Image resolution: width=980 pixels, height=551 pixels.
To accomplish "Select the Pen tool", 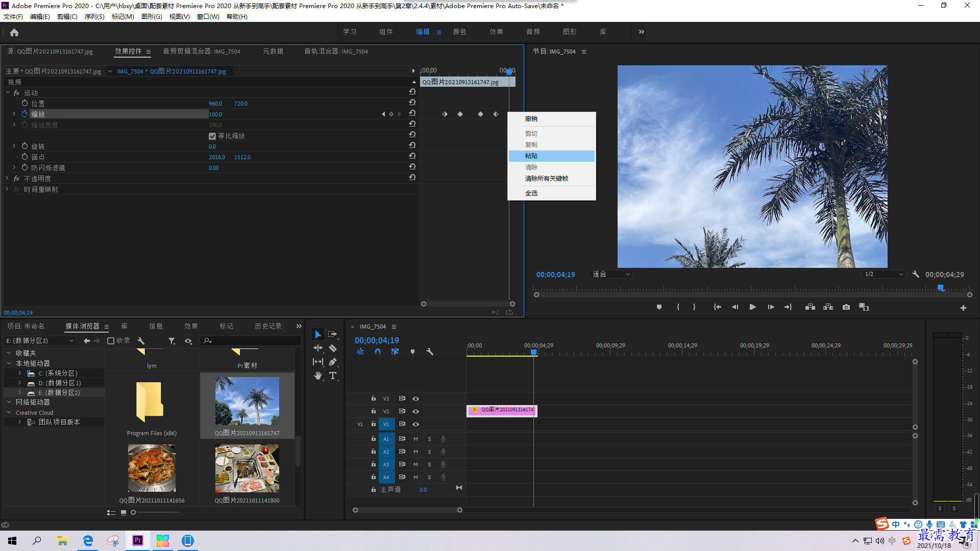I will click(333, 362).
